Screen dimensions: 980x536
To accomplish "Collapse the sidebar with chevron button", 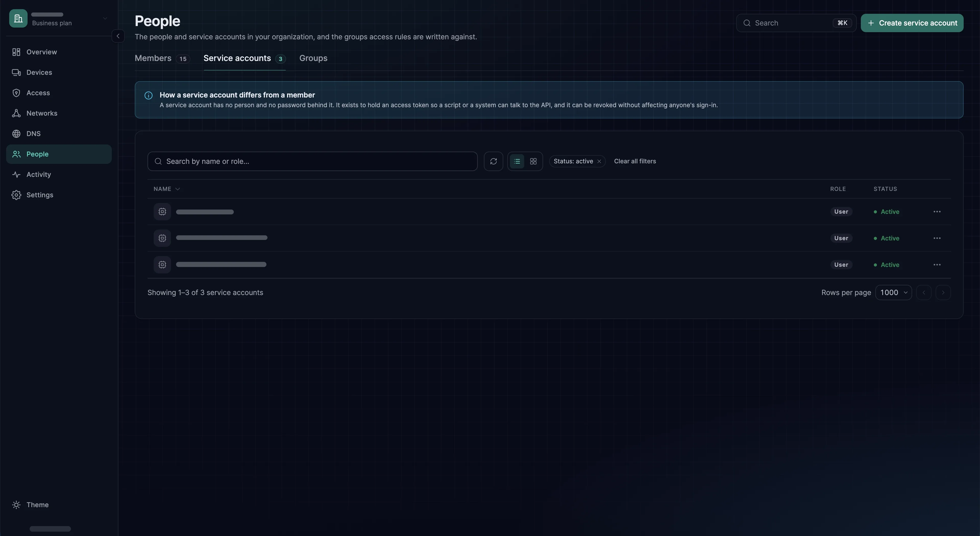I will click(x=118, y=36).
